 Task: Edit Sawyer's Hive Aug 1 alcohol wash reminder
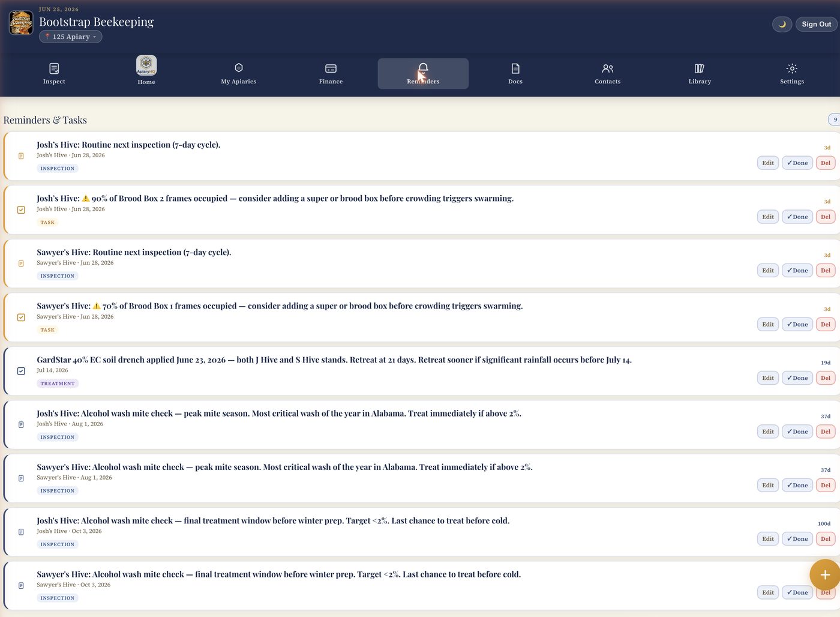click(768, 485)
